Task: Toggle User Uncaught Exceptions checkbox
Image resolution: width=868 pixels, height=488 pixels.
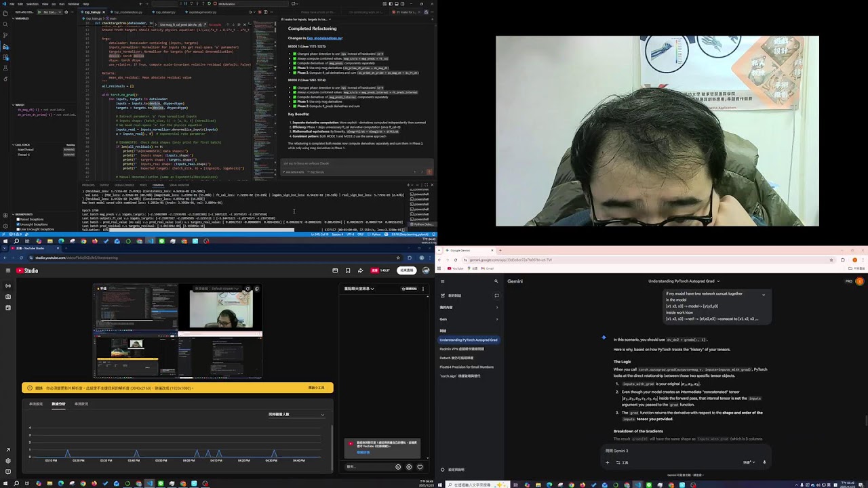Action: click(18, 229)
